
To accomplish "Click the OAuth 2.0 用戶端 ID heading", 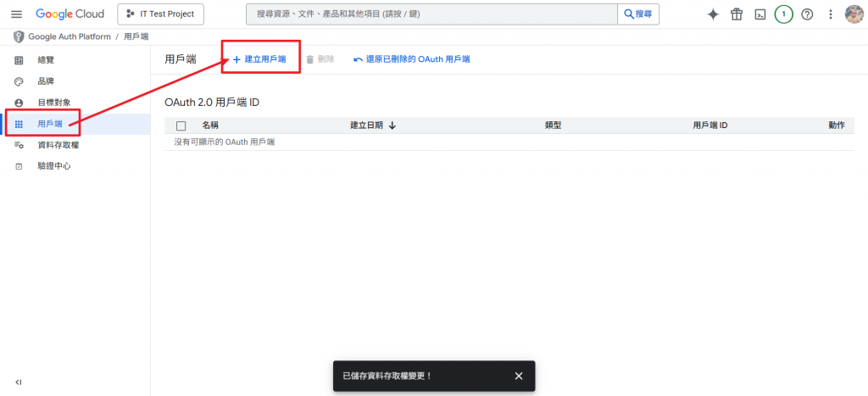I will coord(212,103).
